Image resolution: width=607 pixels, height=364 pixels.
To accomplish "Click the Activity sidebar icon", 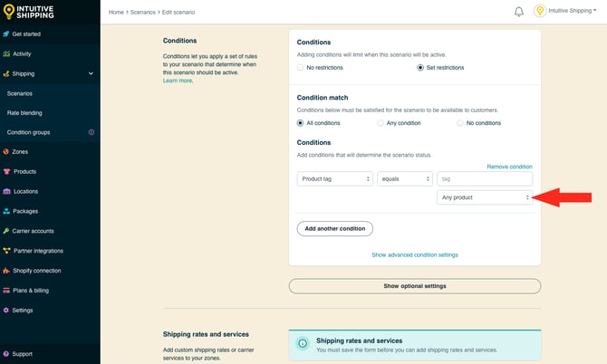I will coord(6,53).
